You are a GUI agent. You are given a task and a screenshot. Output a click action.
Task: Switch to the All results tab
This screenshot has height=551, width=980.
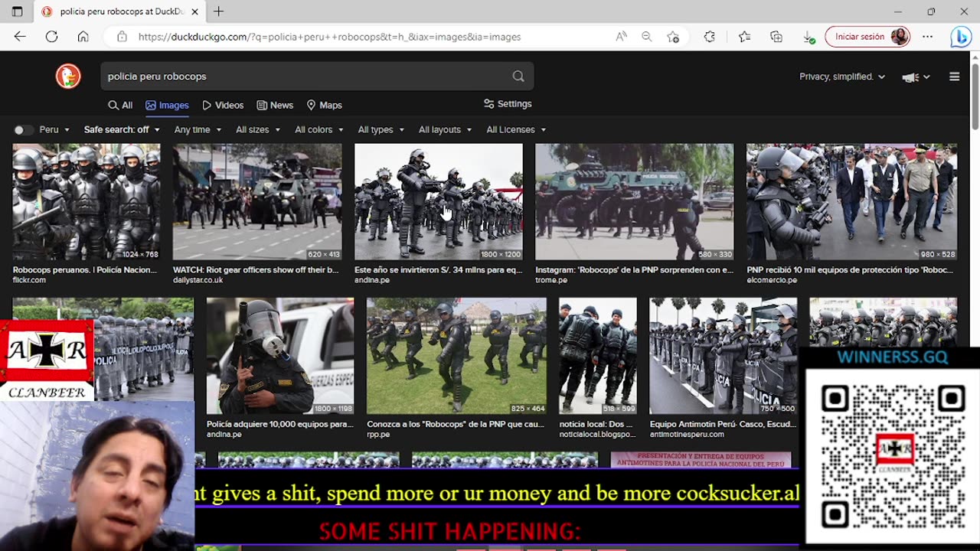120,106
